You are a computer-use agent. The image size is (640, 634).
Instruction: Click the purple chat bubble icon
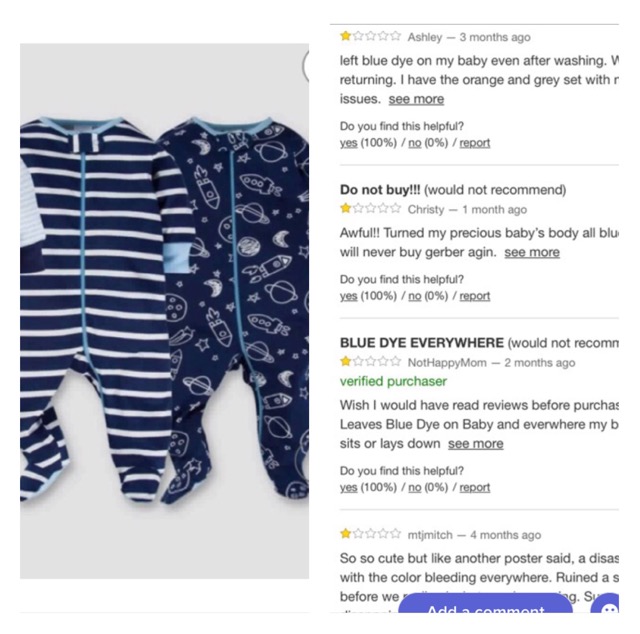coord(605,604)
